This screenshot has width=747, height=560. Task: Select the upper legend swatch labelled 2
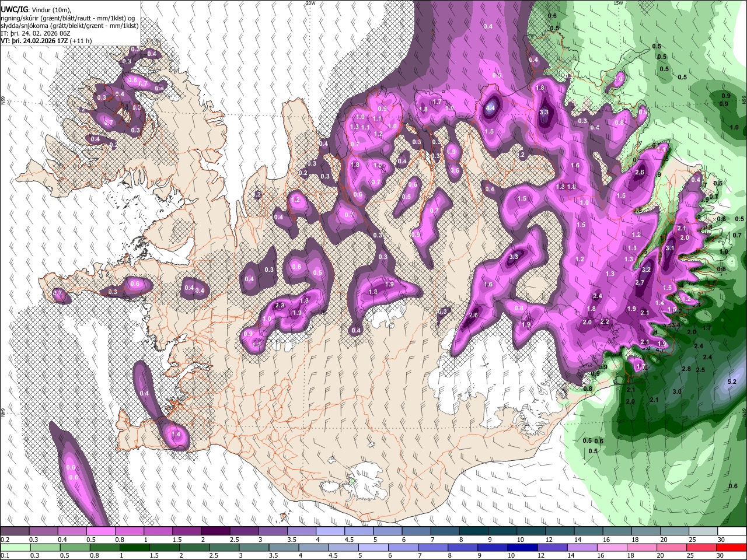[x=215, y=531]
